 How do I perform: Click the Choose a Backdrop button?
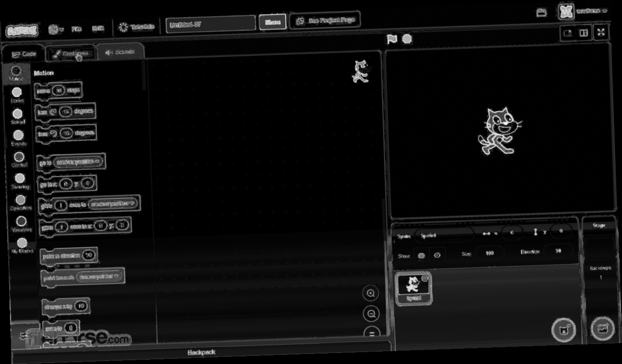(x=602, y=328)
